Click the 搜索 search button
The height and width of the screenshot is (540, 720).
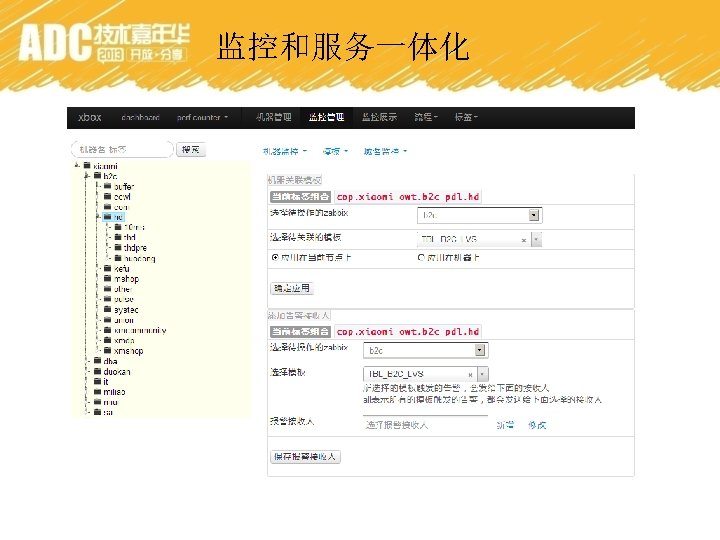pos(191,149)
